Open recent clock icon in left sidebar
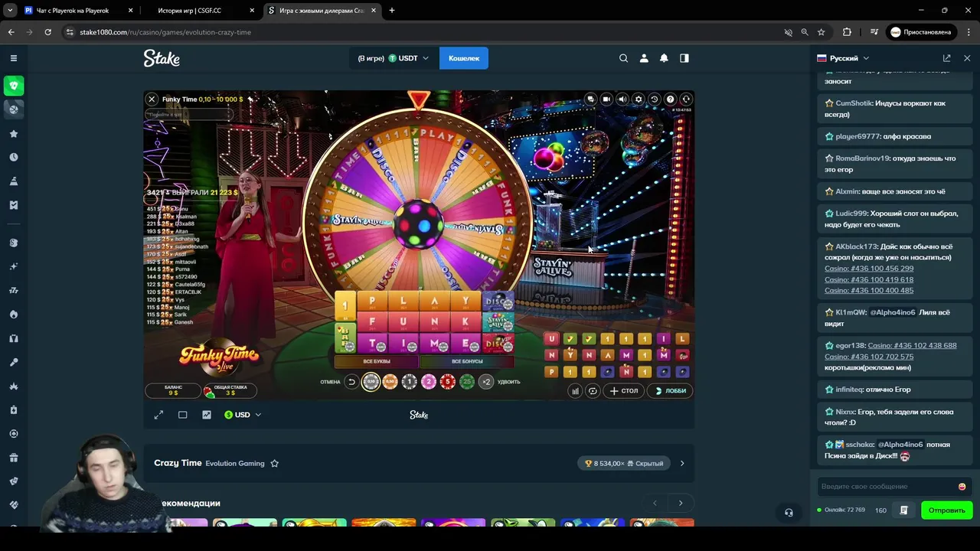The height and width of the screenshot is (551, 980). (x=14, y=158)
